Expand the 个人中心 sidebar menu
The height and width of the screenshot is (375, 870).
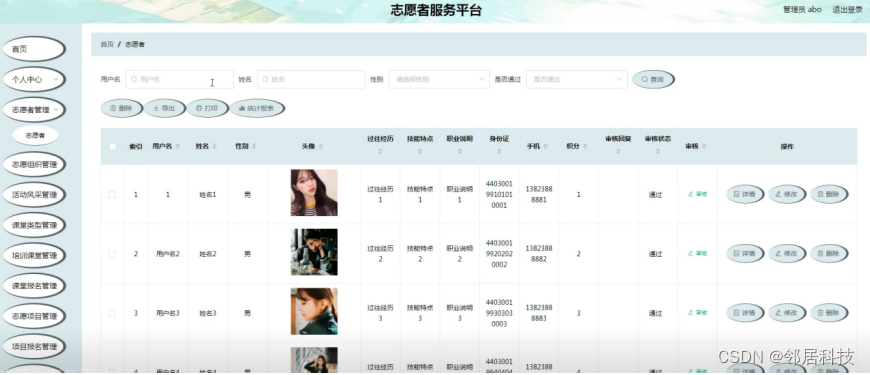pos(33,79)
